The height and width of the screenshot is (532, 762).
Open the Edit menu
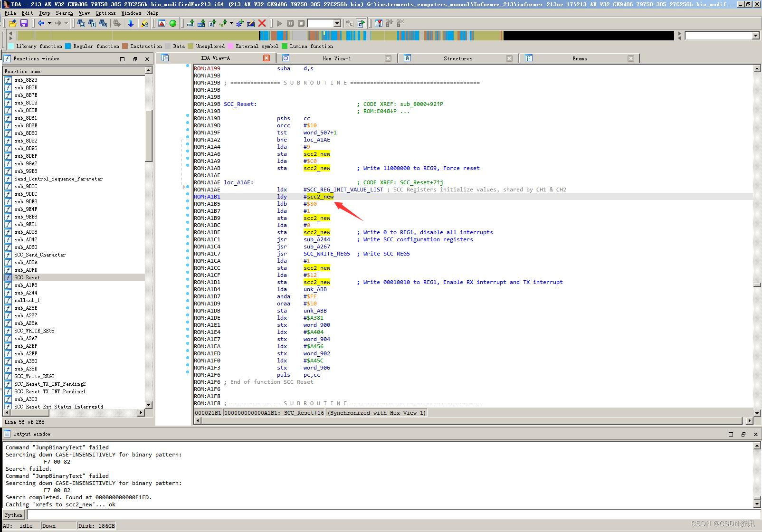(x=27, y=13)
